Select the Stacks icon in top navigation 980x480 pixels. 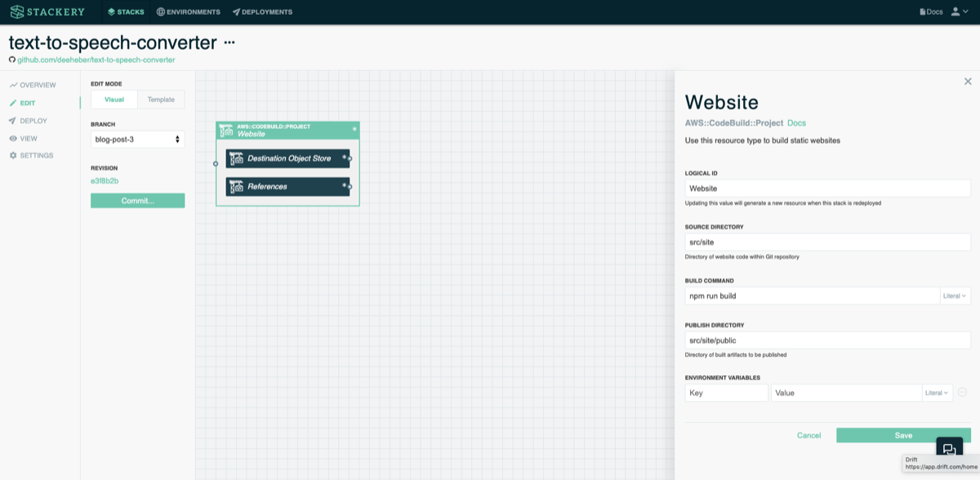(109, 11)
